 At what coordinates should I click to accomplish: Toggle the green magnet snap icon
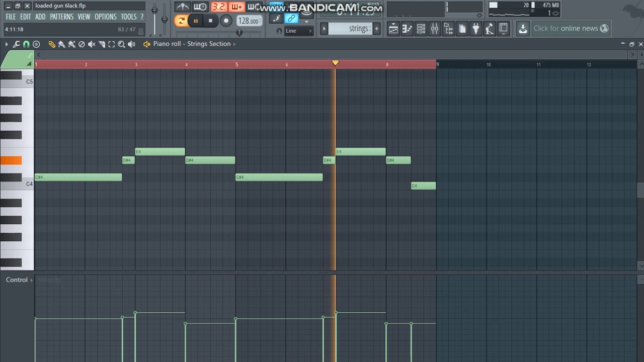(26, 44)
